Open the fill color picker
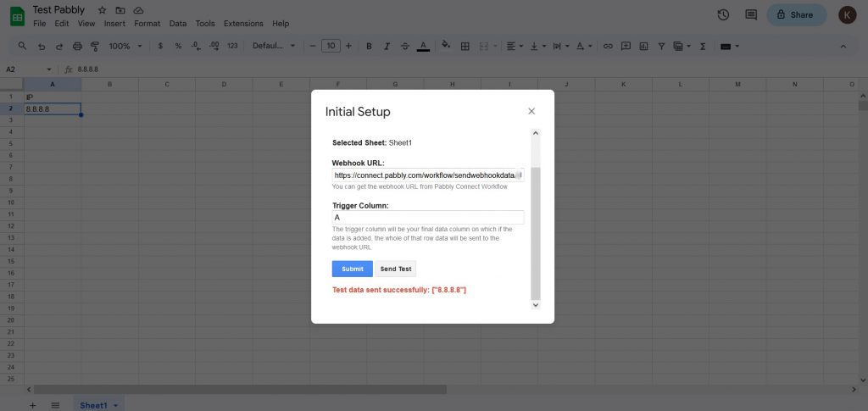This screenshot has height=411, width=868. [447, 46]
